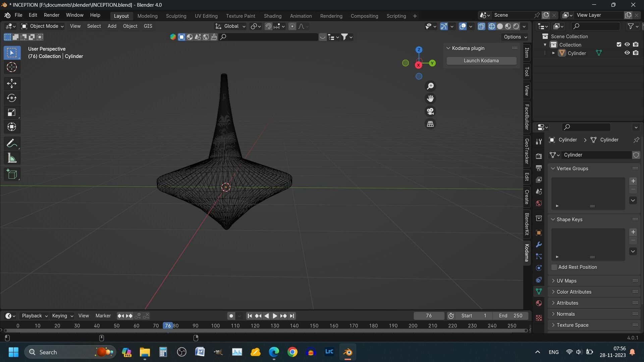Open the World properties tab
The height and width of the screenshot is (362, 644).
[x=539, y=203]
